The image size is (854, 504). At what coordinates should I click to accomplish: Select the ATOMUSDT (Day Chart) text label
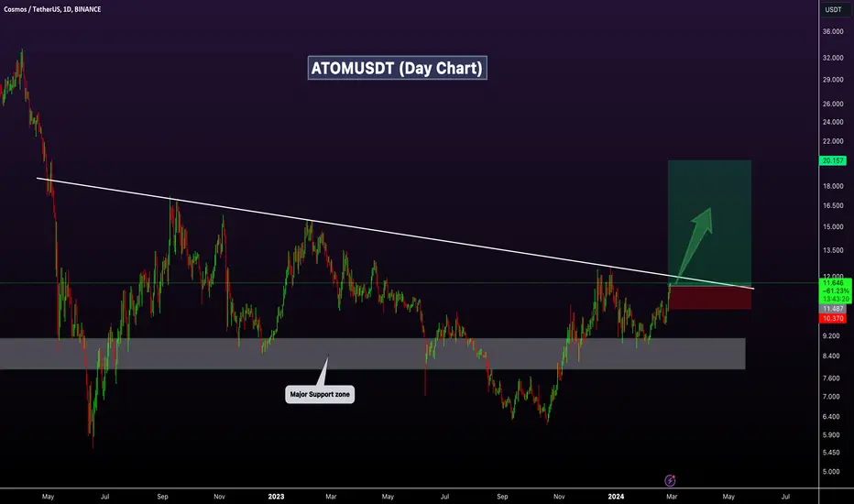(x=397, y=68)
